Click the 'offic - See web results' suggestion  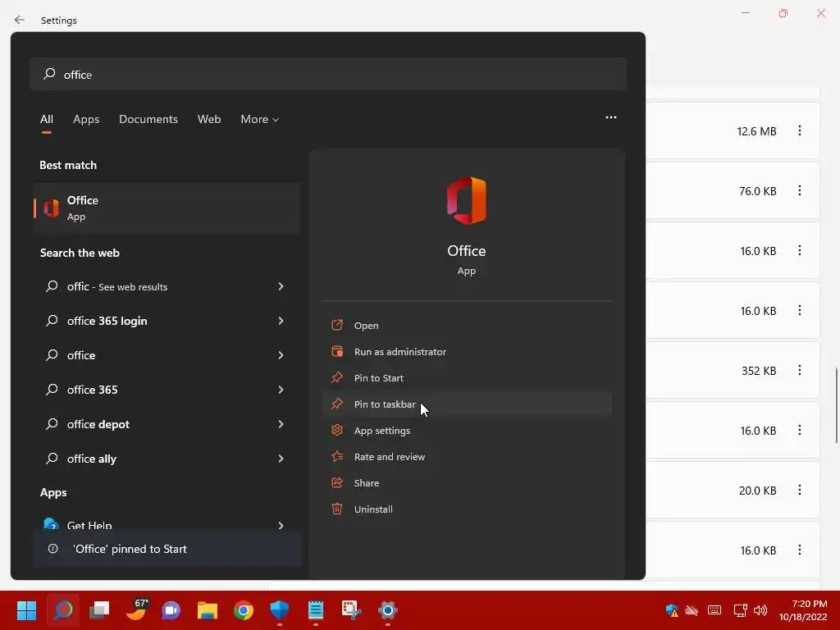[x=116, y=286]
